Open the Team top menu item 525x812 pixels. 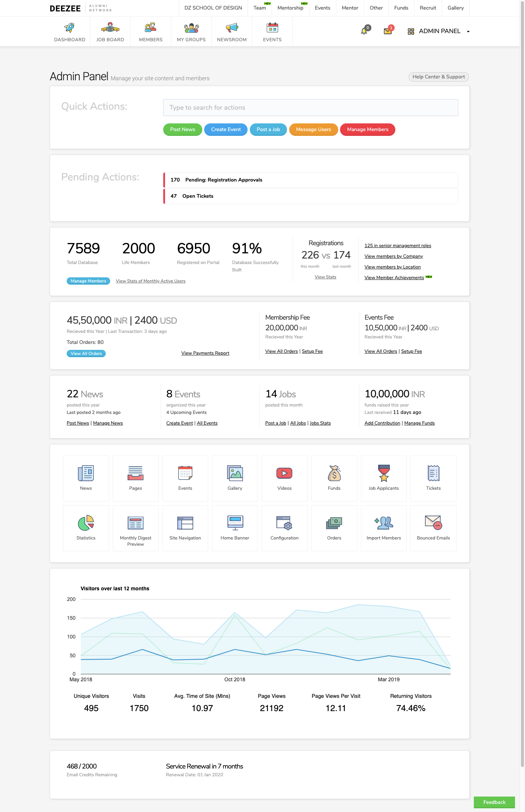260,8
